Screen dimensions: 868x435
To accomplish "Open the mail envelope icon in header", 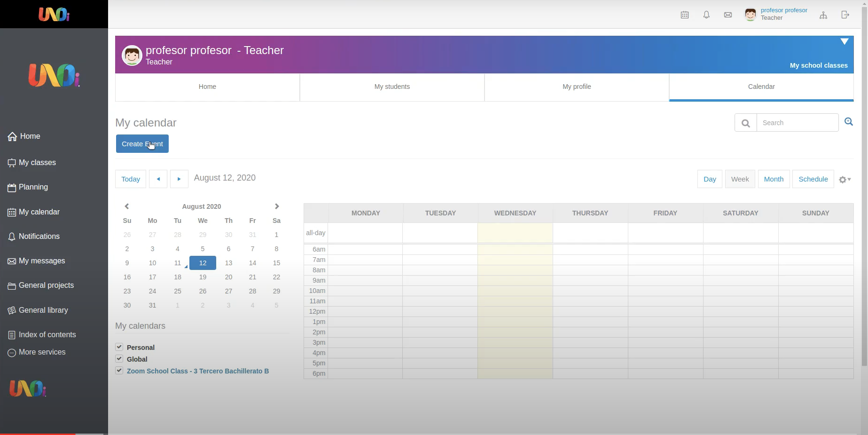I will click(x=728, y=15).
